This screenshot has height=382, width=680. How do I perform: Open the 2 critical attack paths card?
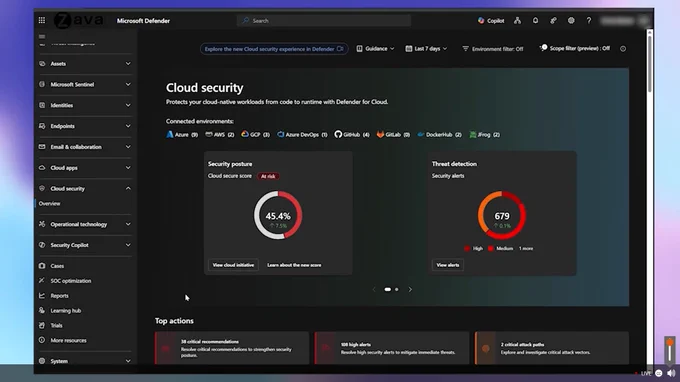tap(552, 348)
